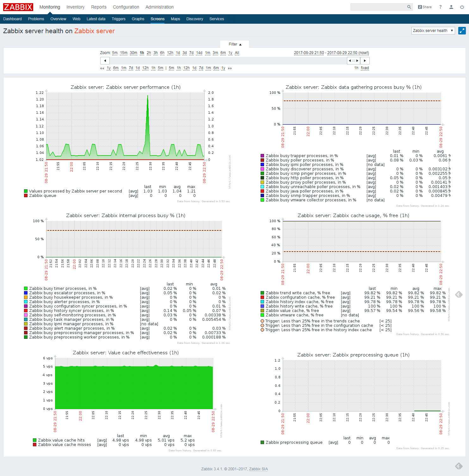Go to the Graphs tab
The height and width of the screenshot is (476, 469).
point(138,19)
